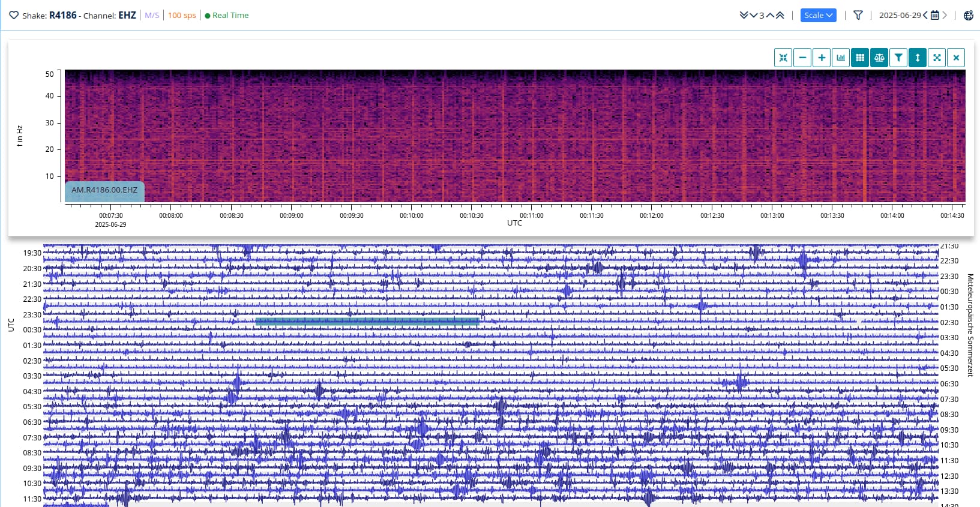Go to the previous day arrow

[925, 16]
